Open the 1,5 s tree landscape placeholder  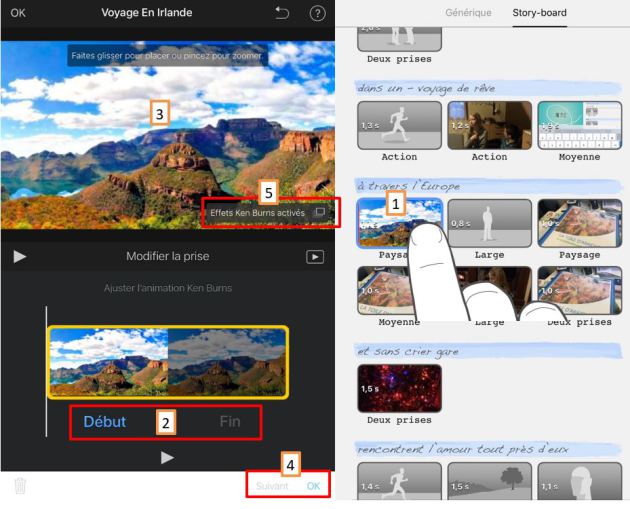(x=489, y=481)
